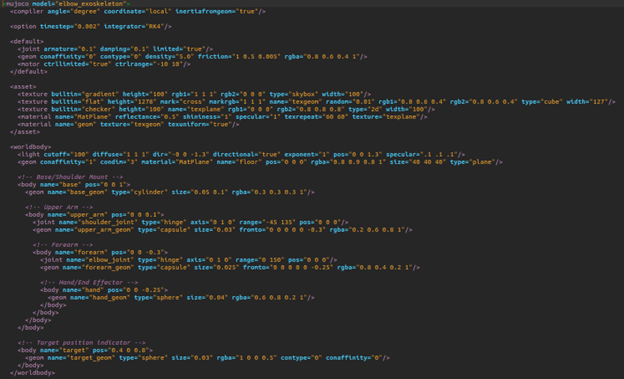
Task: Click the elbow_joint hinge line
Action: click(189, 260)
